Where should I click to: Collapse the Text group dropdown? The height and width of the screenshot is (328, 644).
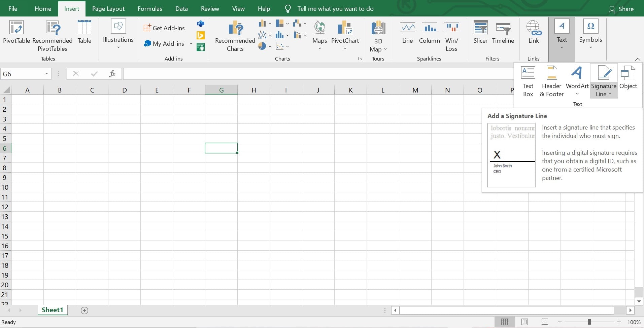[562, 39]
